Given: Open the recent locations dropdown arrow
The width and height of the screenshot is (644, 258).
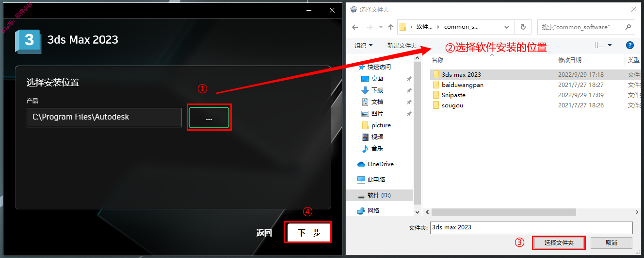Looking at the screenshot, I should [381, 27].
